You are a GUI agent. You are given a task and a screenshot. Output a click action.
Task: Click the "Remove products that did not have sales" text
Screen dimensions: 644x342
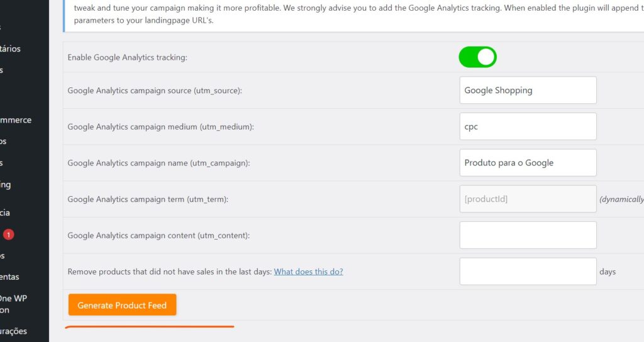[x=169, y=272]
